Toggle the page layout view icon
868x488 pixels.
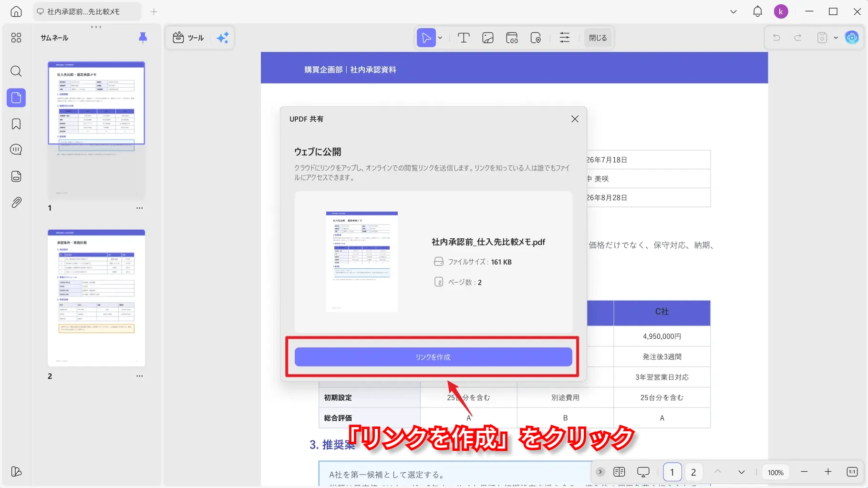click(619, 472)
